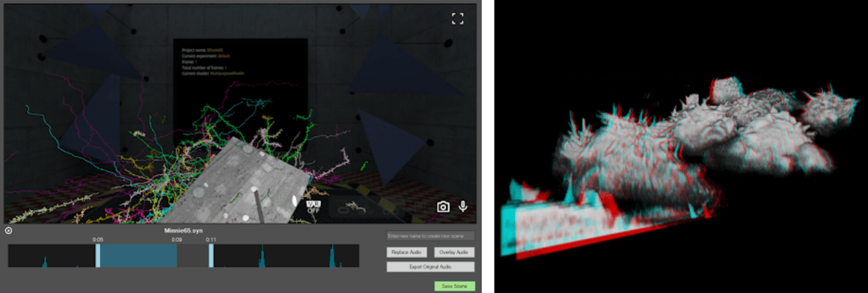Click the highlighted blue audio selection region
The height and width of the screenshot is (293, 868).
(138, 256)
